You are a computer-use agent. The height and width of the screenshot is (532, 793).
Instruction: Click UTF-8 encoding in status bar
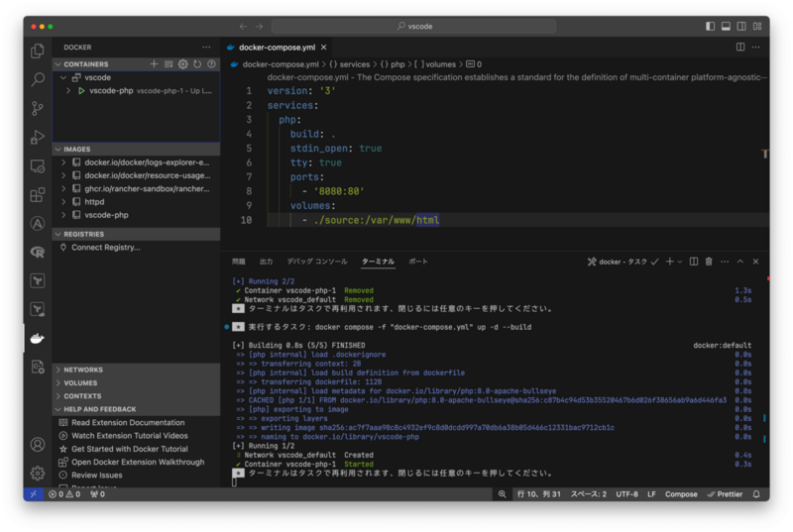[x=626, y=494]
